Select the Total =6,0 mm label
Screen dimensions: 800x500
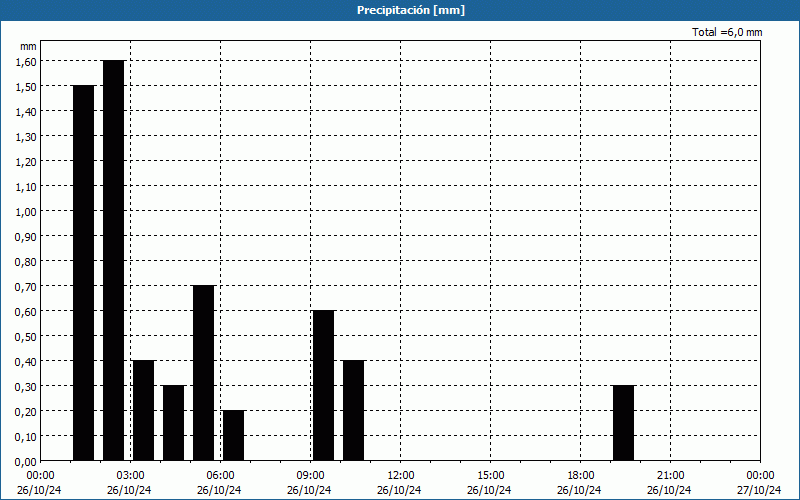coord(727,32)
